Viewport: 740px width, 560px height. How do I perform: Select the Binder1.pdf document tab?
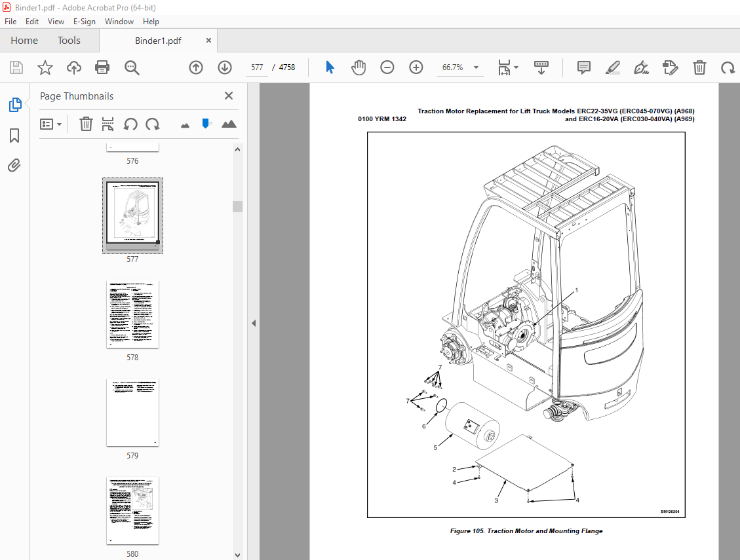point(158,41)
